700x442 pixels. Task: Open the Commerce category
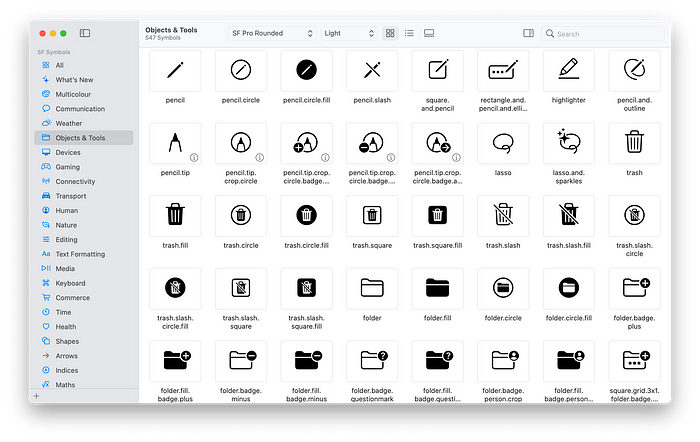[84, 298]
